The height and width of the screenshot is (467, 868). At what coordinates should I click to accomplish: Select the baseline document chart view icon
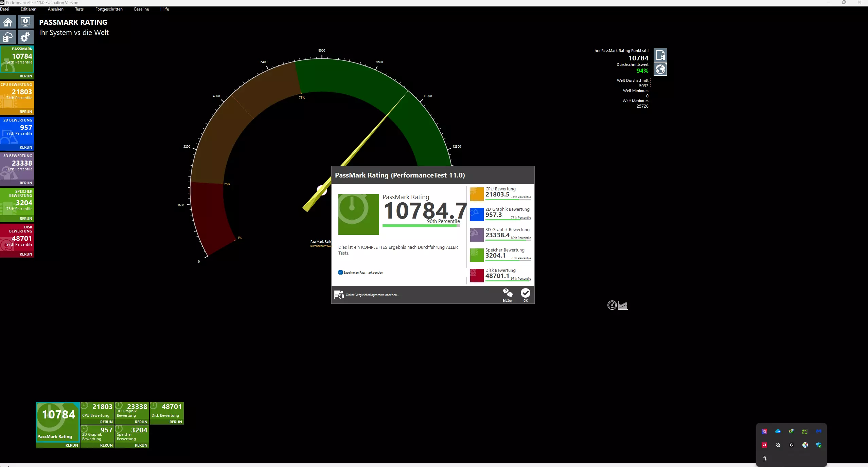(660, 55)
